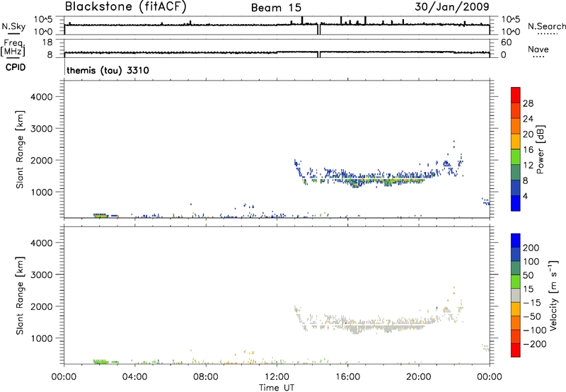Screen dimensions: 566x392
Task: Click the '20:00' time tick label
Action: click(x=418, y=377)
